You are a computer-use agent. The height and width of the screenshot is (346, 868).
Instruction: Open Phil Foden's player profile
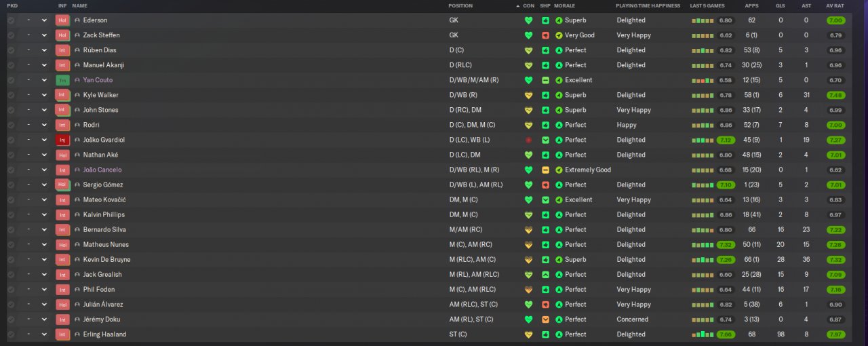tap(98, 290)
